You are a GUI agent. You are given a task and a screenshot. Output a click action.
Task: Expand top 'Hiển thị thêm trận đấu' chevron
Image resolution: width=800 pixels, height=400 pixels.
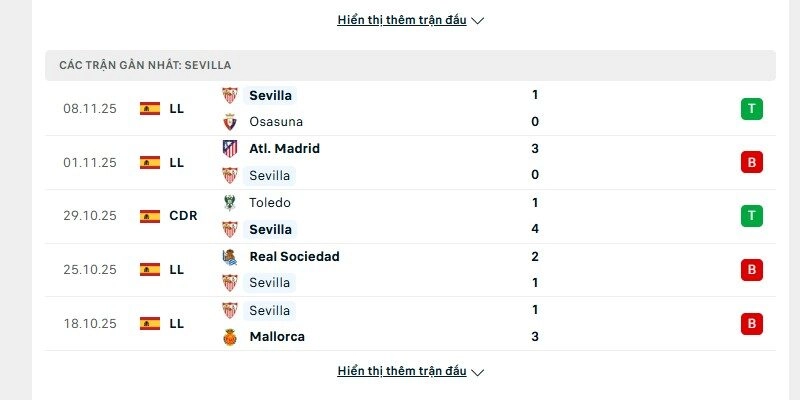477,21
